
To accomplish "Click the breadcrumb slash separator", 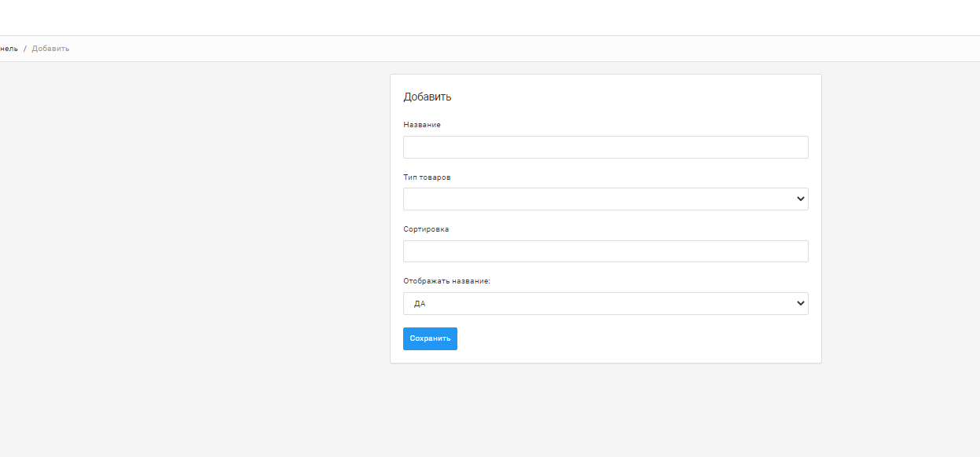I will [x=25, y=49].
